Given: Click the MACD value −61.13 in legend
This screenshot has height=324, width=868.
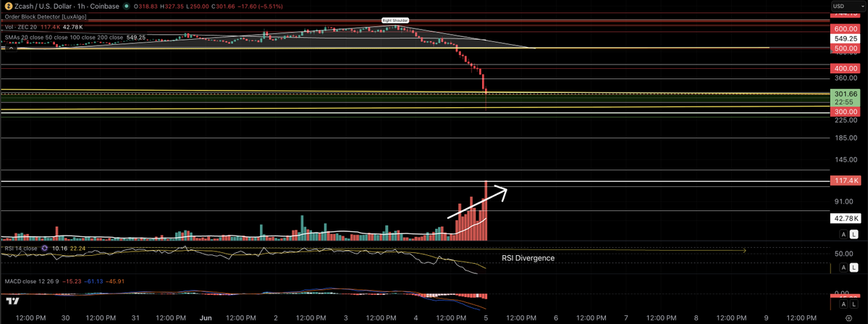Looking at the screenshot, I should [x=93, y=281].
